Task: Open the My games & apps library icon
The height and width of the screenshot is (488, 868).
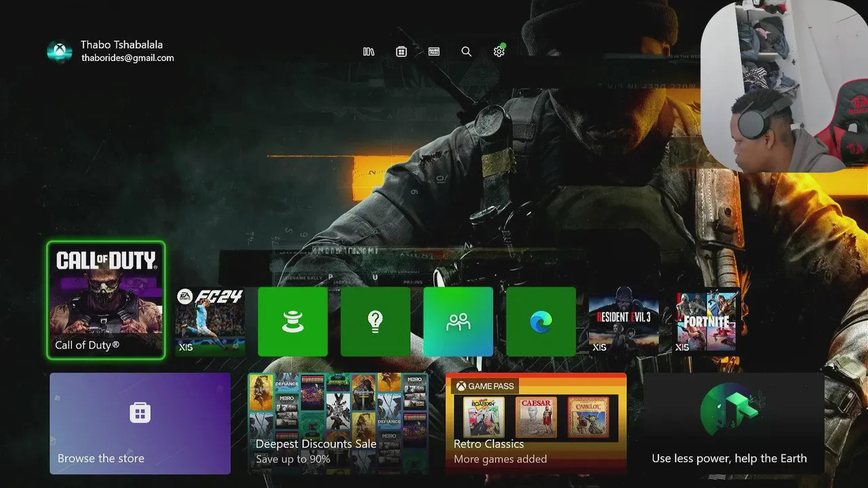Action: (x=369, y=52)
